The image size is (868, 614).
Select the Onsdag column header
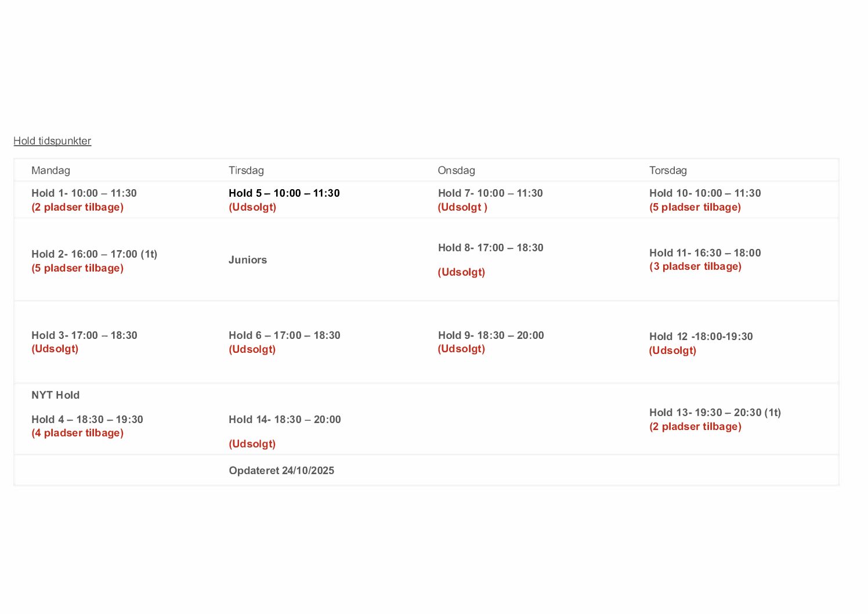pos(456,171)
